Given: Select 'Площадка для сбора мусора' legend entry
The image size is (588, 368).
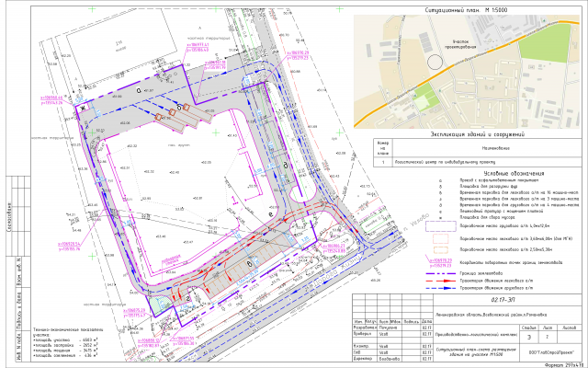Looking at the screenshot, I should coord(487,217).
